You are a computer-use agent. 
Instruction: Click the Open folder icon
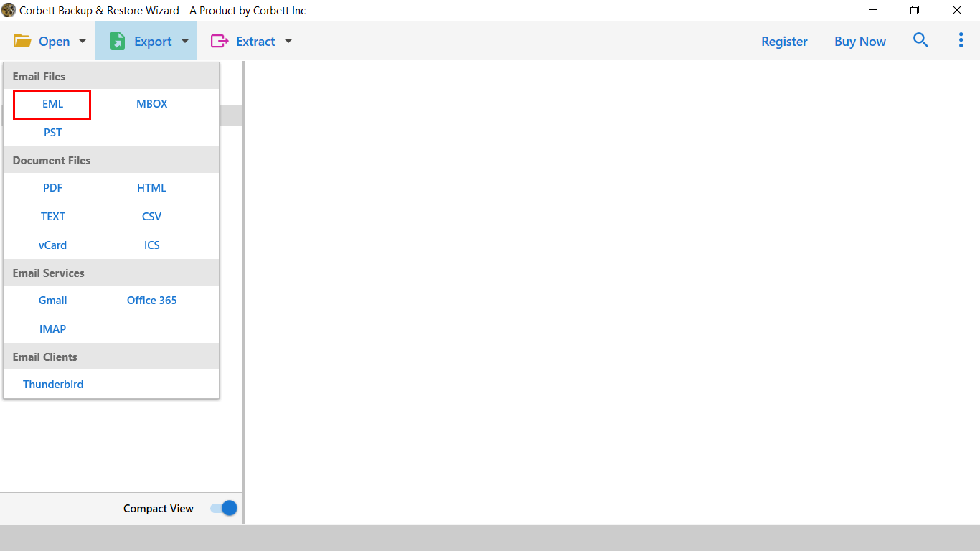(22, 41)
